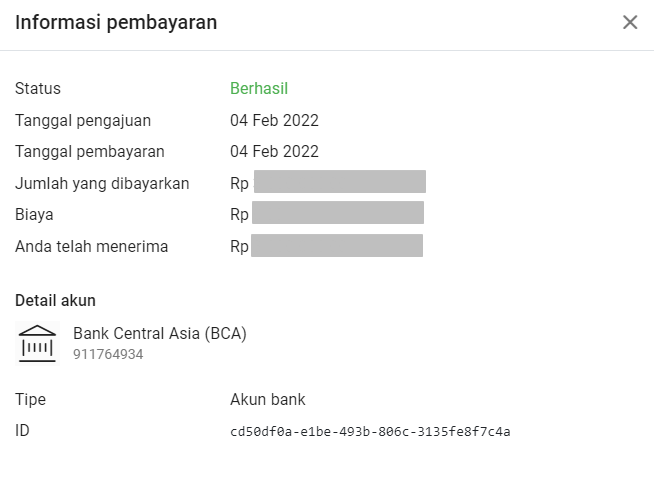
Task: Click the Tipe label
Action: coord(30,400)
